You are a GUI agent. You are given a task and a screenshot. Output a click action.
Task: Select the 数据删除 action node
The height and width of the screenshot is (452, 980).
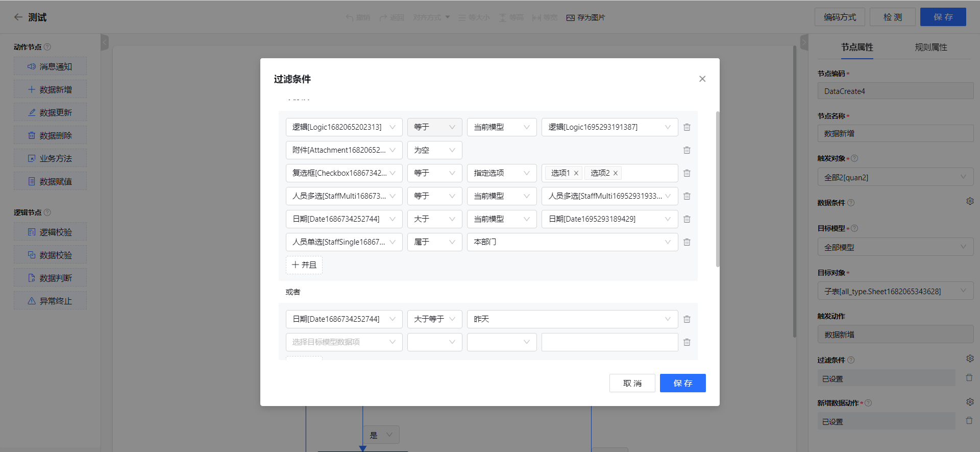coord(50,135)
